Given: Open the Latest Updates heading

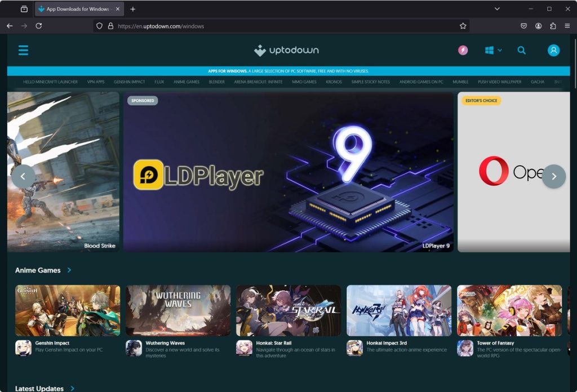Looking at the screenshot, I should (39, 388).
